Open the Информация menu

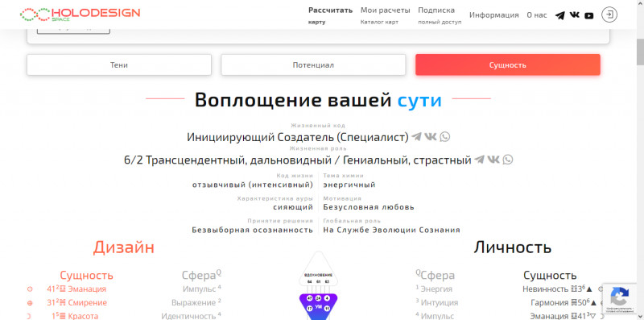(x=494, y=15)
